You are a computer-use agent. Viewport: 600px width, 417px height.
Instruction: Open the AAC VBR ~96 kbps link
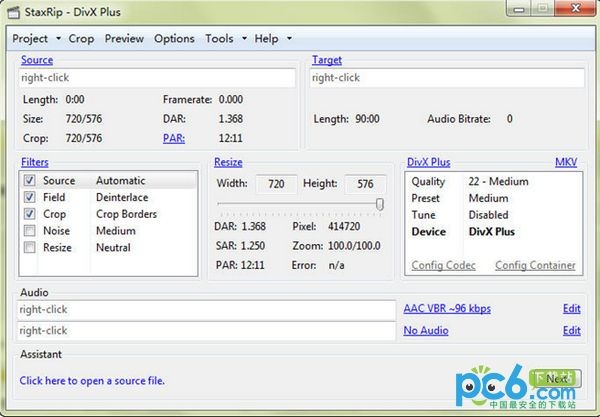pyautogui.click(x=447, y=309)
